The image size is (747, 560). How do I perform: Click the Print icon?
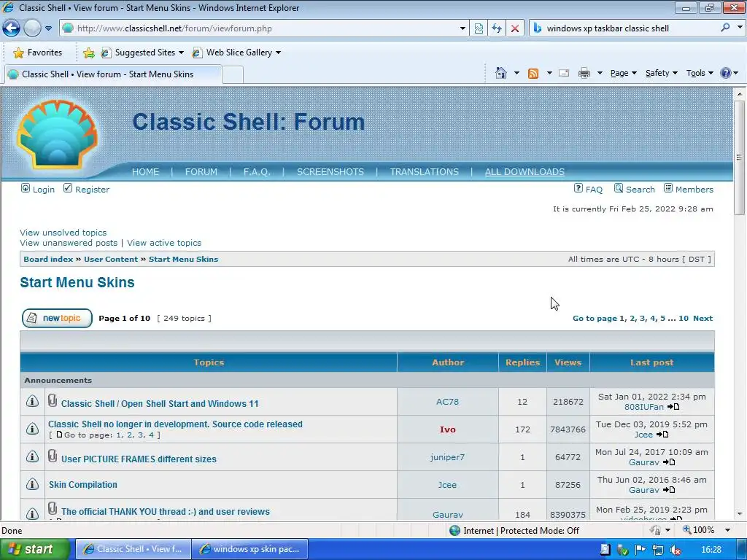[x=584, y=73]
